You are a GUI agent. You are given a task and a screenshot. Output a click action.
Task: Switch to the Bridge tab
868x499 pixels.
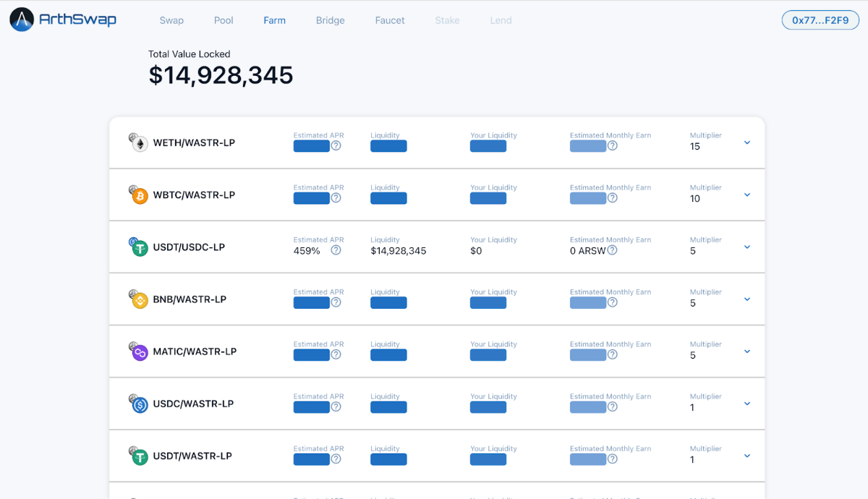(x=330, y=20)
